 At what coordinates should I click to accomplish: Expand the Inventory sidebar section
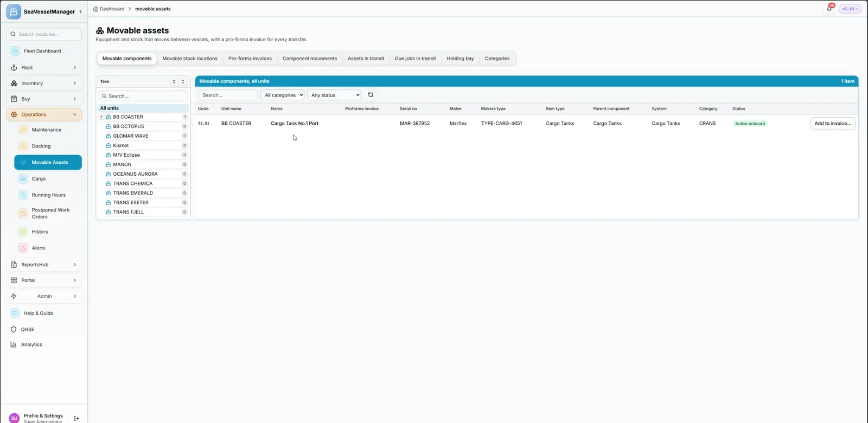(44, 84)
